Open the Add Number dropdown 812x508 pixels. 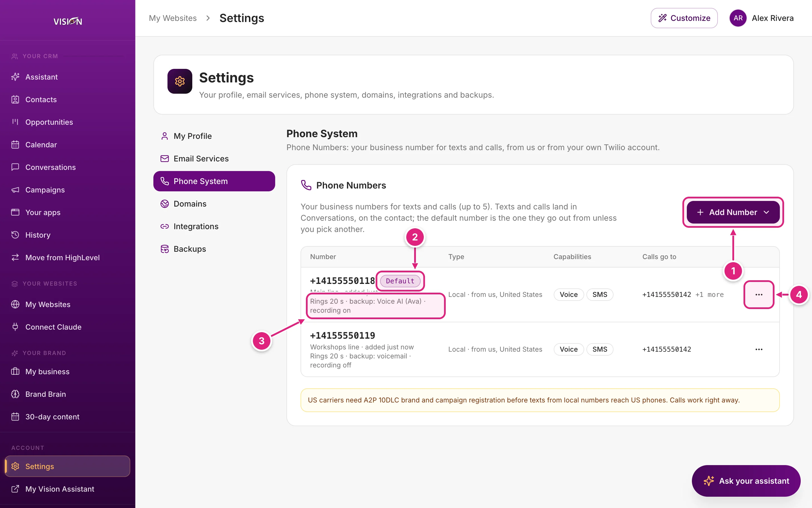(733, 212)
